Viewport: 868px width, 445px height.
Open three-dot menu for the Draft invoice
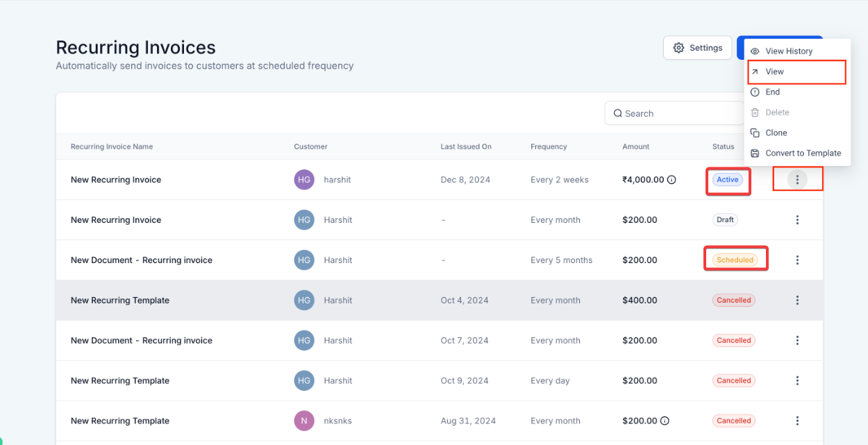[797, 220]
